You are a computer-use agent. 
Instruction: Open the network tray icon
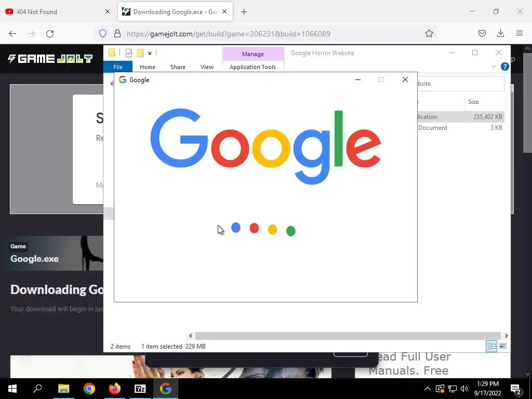point(453,389)
